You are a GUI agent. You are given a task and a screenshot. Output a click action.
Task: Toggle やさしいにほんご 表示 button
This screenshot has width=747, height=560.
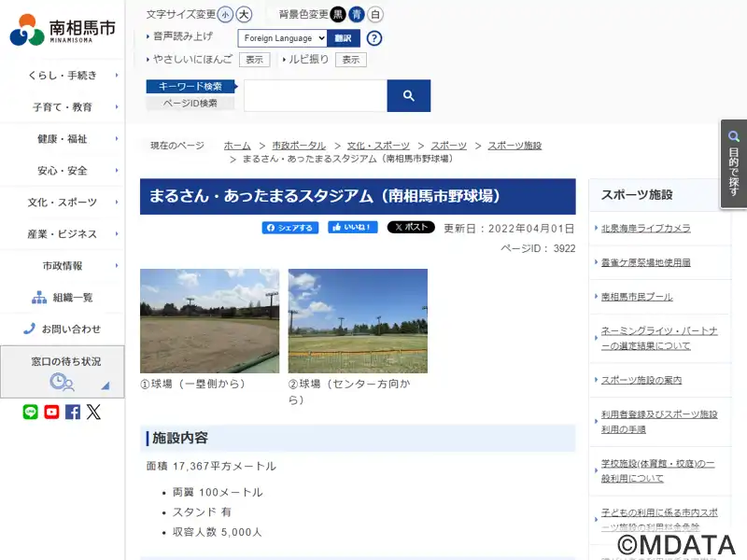254,60
